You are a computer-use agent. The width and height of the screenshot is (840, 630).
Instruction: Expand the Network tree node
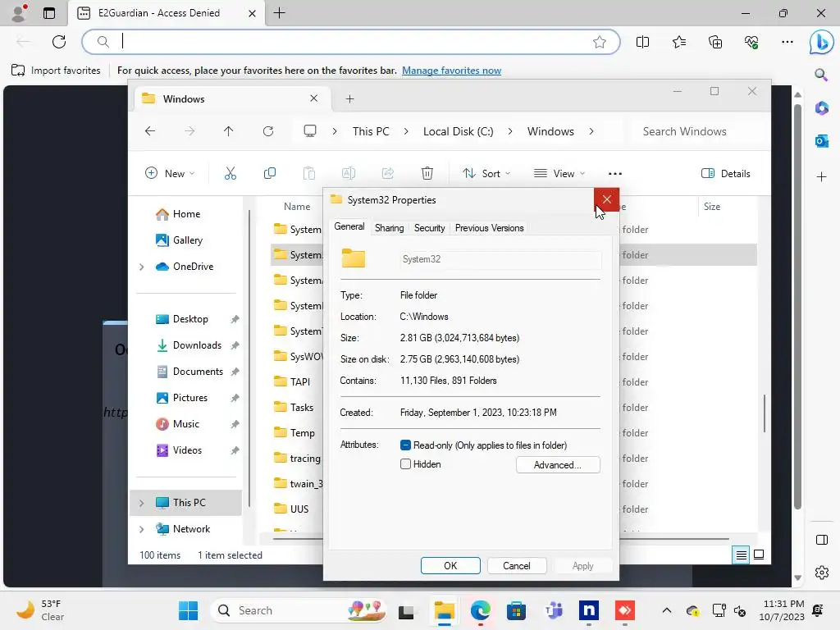coord(141,529)
